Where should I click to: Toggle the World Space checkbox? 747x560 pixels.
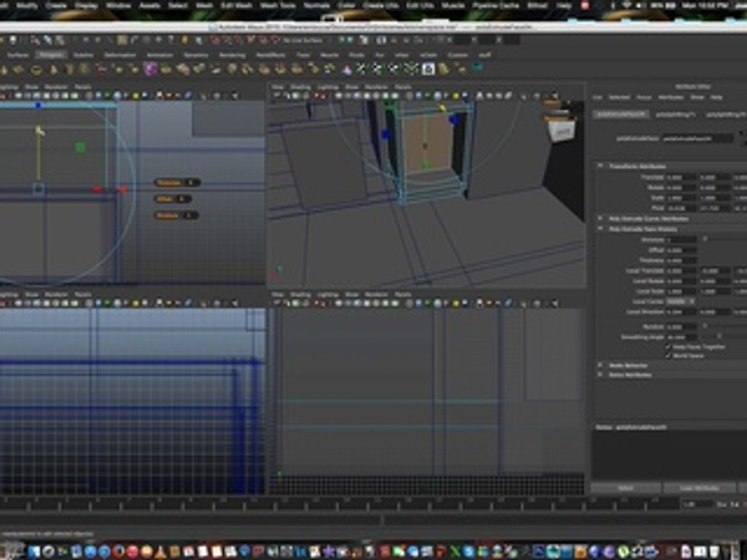668,355
